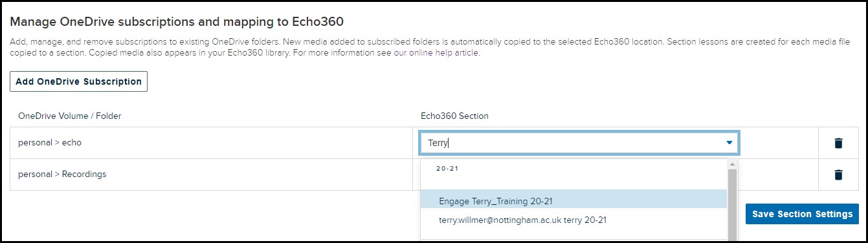Click the 20-21 group header in list

pyautogui.click(x=448, y=168)
